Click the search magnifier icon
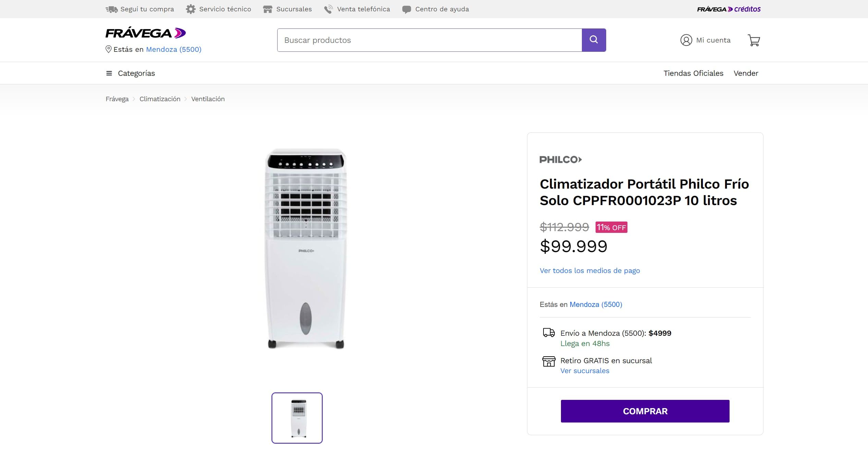The image size is (868, 476). tap(594, 39)
